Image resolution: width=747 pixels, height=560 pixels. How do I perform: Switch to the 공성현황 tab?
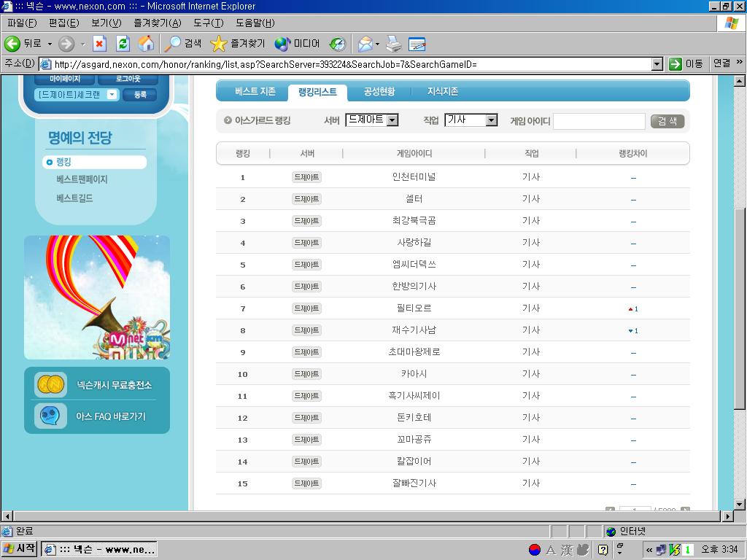(x=379, y=92)
